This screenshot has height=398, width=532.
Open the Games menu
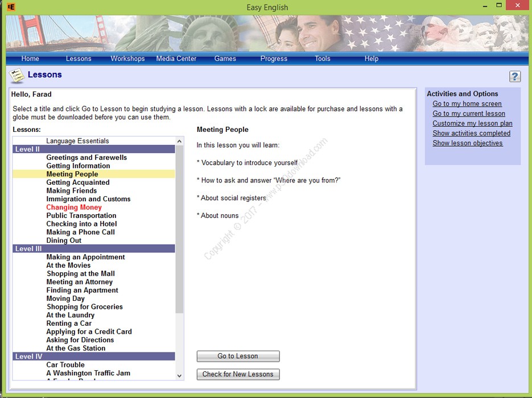225,58
